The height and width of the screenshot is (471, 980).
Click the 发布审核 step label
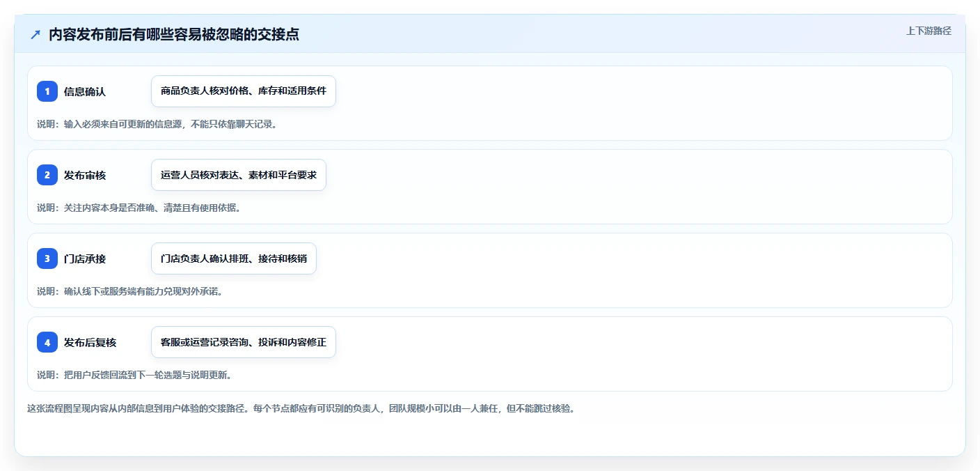85,175
